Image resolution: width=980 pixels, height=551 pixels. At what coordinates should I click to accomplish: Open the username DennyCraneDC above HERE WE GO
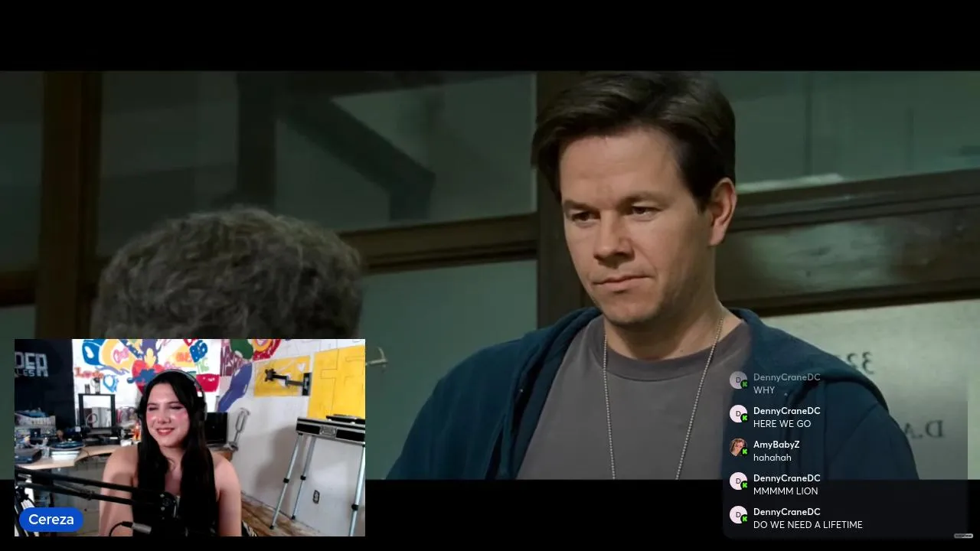786,411
